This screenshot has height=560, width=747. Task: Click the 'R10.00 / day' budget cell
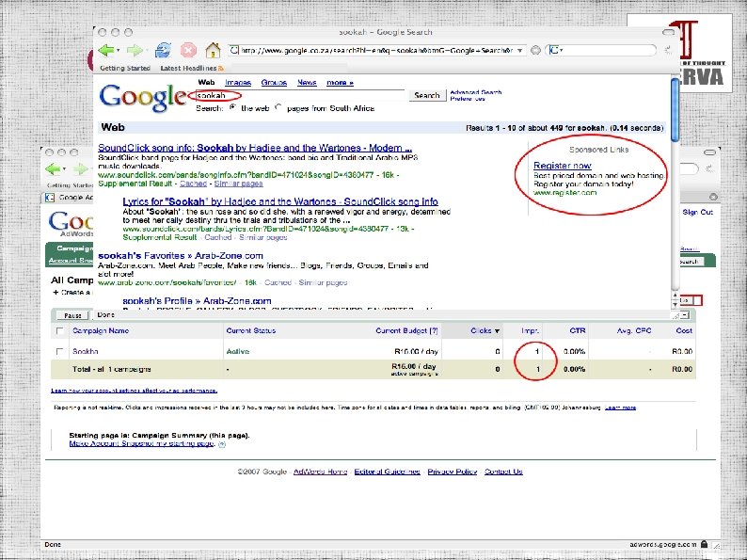point(416,351)
